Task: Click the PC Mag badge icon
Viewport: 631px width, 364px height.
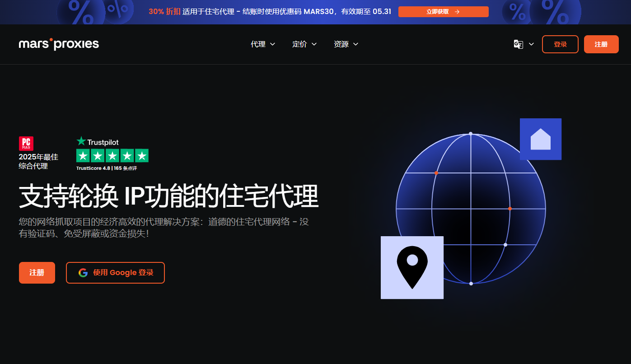Action: 26,143
